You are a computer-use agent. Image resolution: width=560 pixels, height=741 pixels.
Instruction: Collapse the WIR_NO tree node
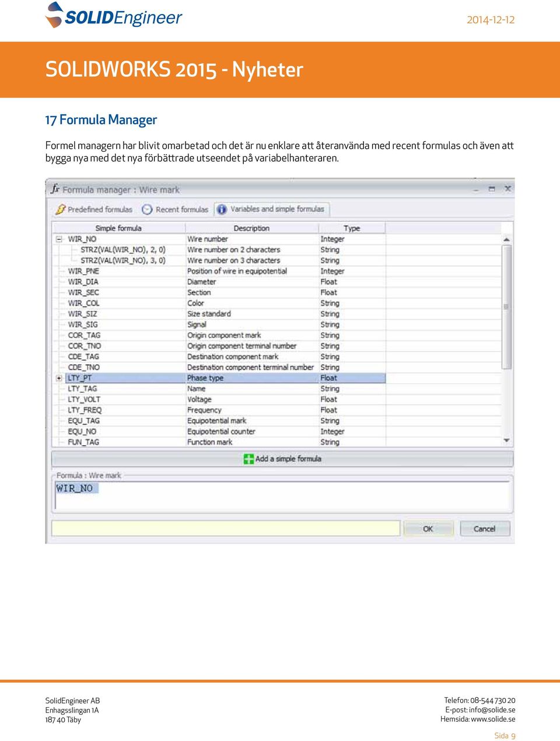(59, 239)
